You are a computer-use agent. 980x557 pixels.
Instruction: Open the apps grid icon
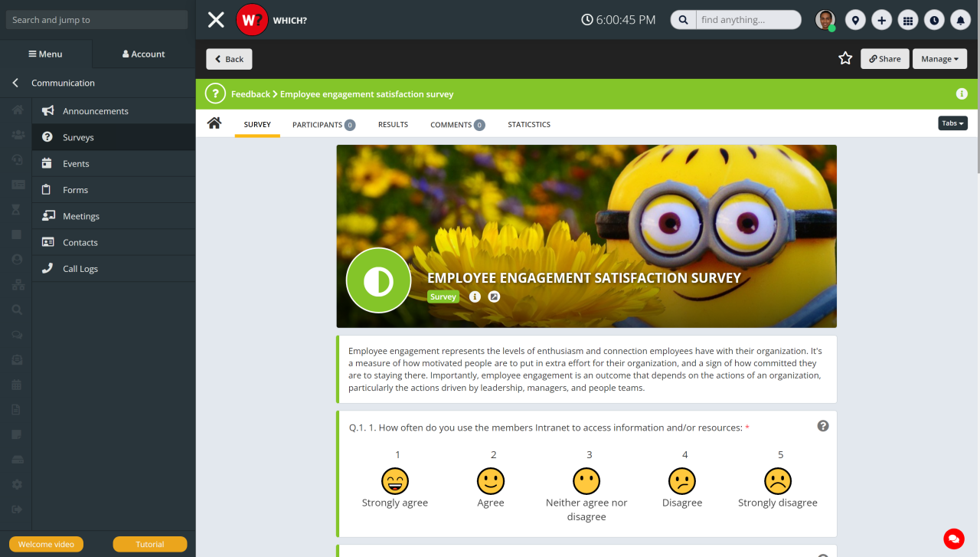tap(908, 19)
